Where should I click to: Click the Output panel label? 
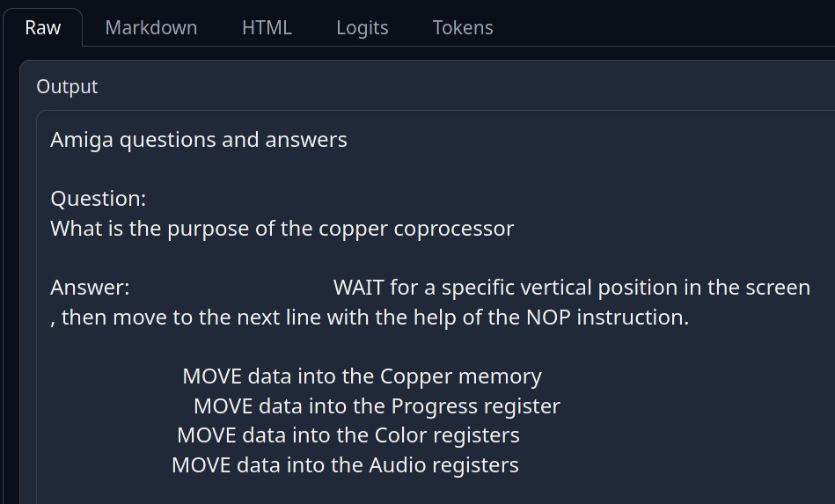tap(67, 86)
